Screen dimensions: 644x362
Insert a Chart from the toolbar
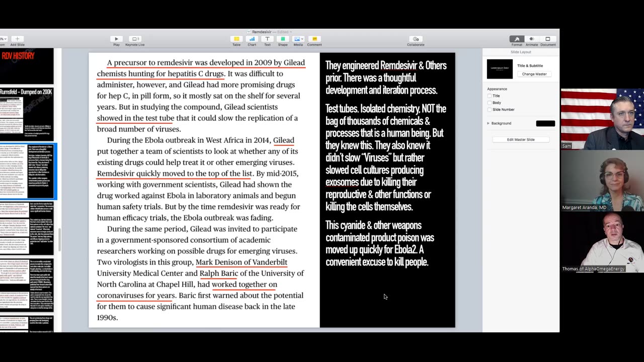(252, 39)
